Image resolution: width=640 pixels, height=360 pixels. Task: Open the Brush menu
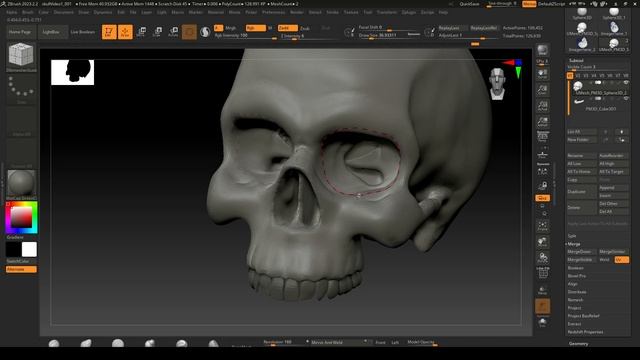pyautogui.click(x=28, y=13)
